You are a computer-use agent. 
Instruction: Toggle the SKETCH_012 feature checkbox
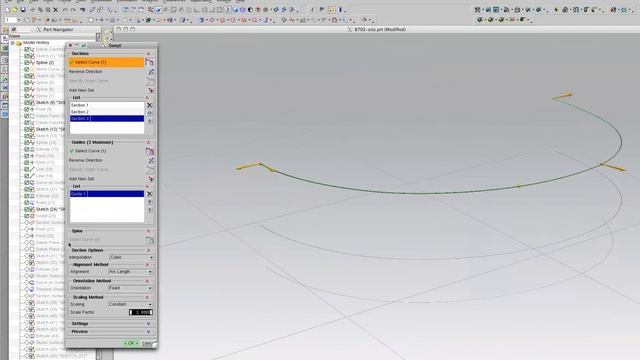click(x=27, y=356)
